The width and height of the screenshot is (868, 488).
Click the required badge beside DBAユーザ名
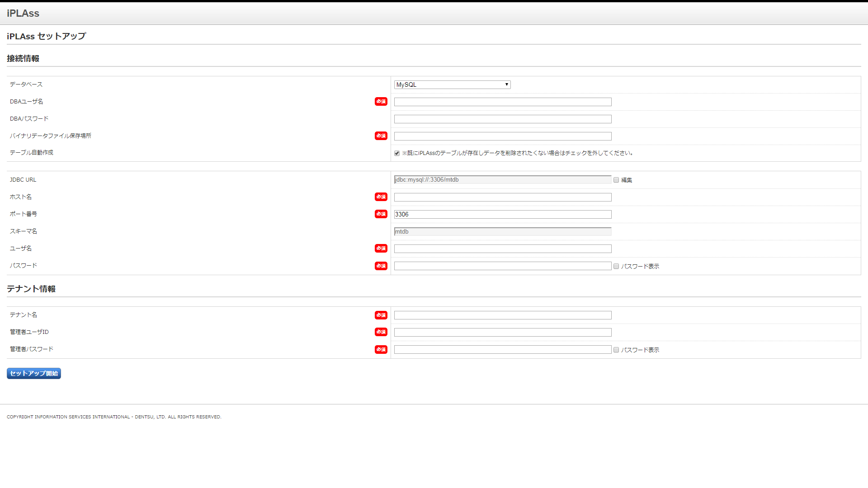pyautogui.click(x=381, y=102)
